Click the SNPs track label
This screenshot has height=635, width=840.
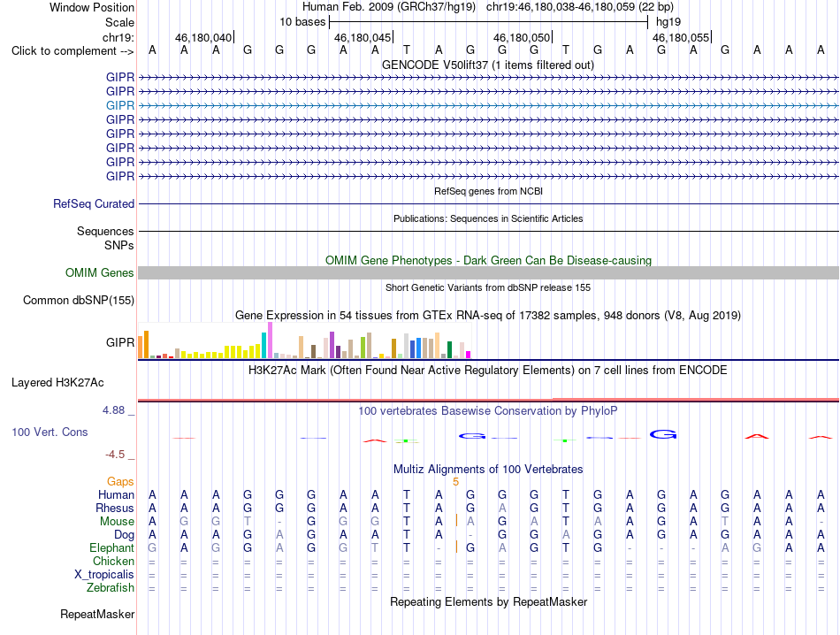119,245
